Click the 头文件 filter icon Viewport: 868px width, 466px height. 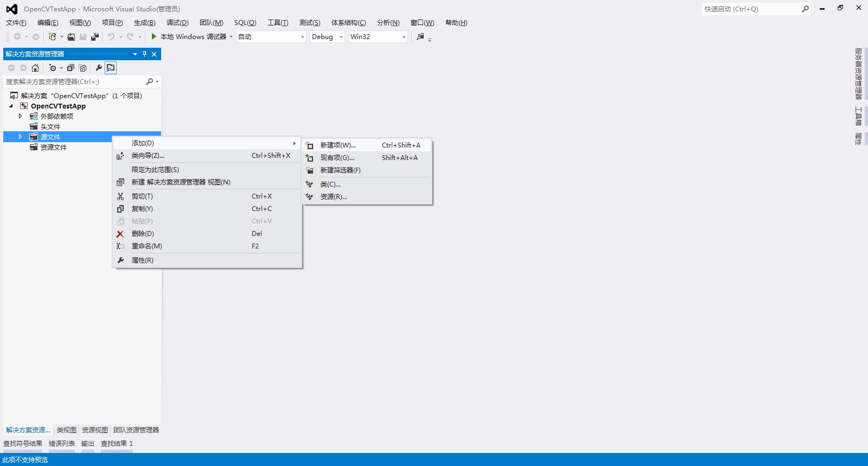[34, 127]
